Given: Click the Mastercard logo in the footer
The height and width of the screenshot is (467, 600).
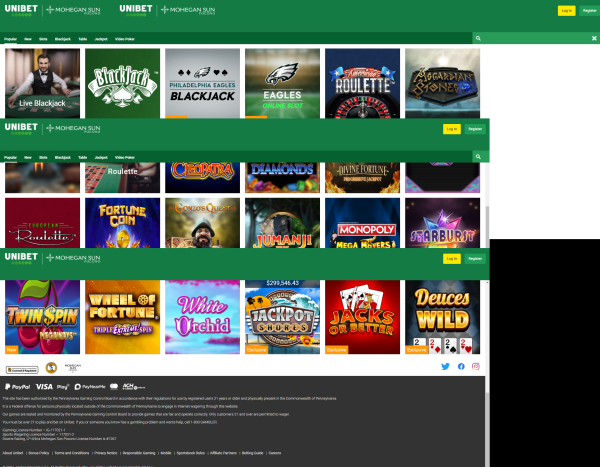Looking at the screenshot, I should (x=114, y=387).
